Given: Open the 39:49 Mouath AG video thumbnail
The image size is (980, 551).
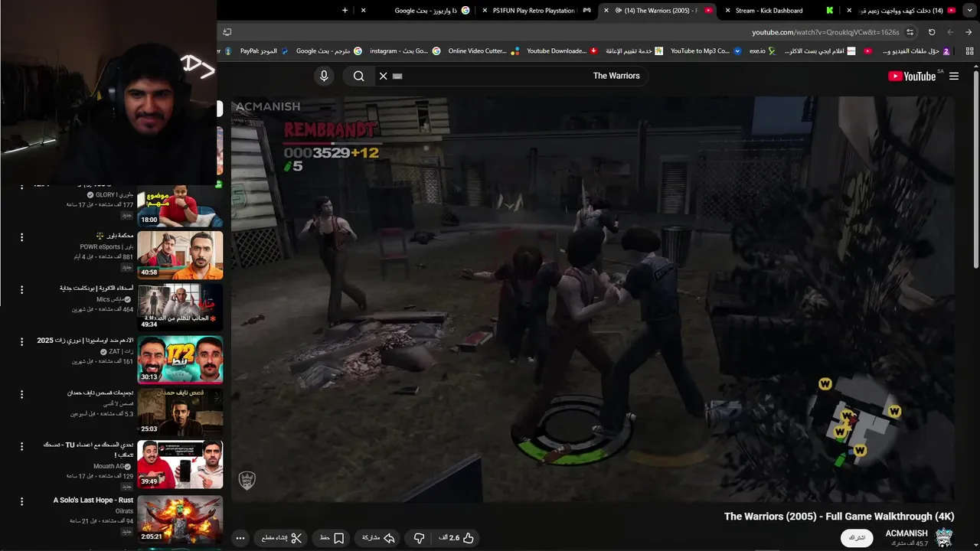Looking at the screenshot, I should point(180,465).
